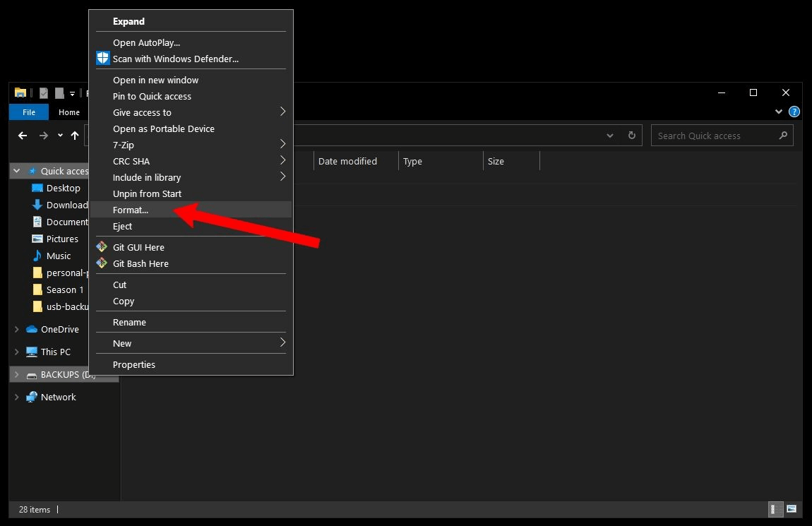
Task: Expand the OneDrive tree node
Action: click(17, 329)
